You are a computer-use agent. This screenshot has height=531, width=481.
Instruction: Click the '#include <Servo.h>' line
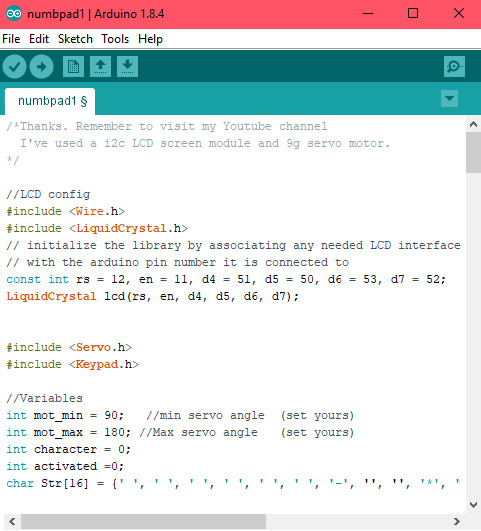[69, 347]
